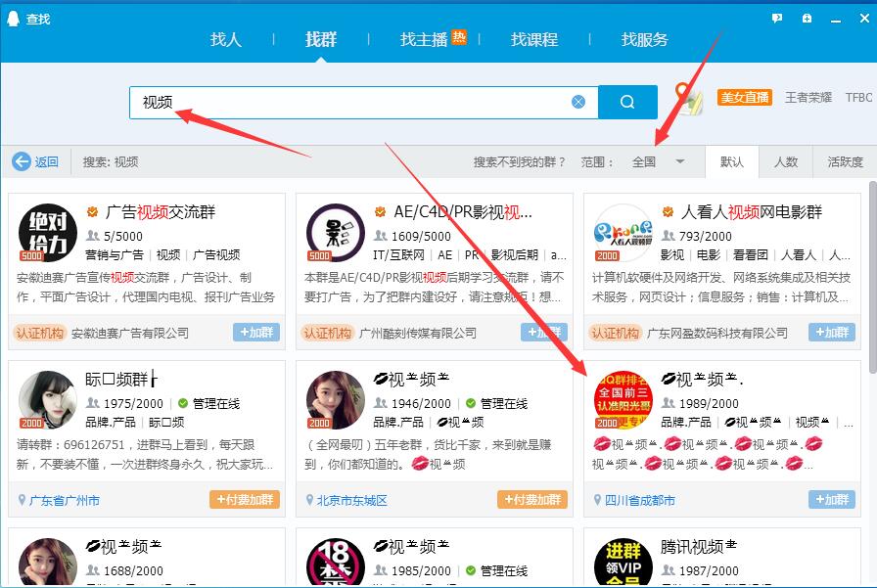Click the 四川省成都市 location link

(x=639, y=500)
